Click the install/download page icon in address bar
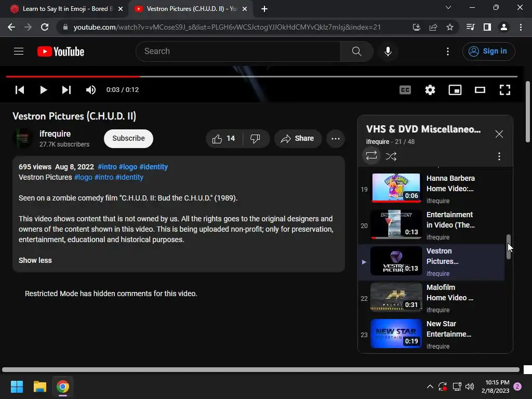This screenshot has height=399, width=532. (416, 27)
